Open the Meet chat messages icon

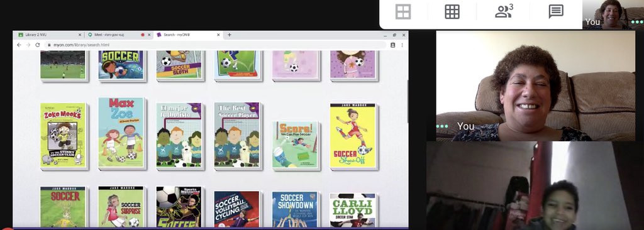point(556,11)
